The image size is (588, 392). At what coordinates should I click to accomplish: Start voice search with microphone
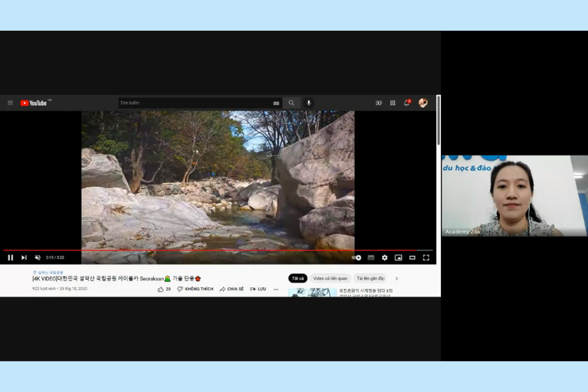pos(308,103)
